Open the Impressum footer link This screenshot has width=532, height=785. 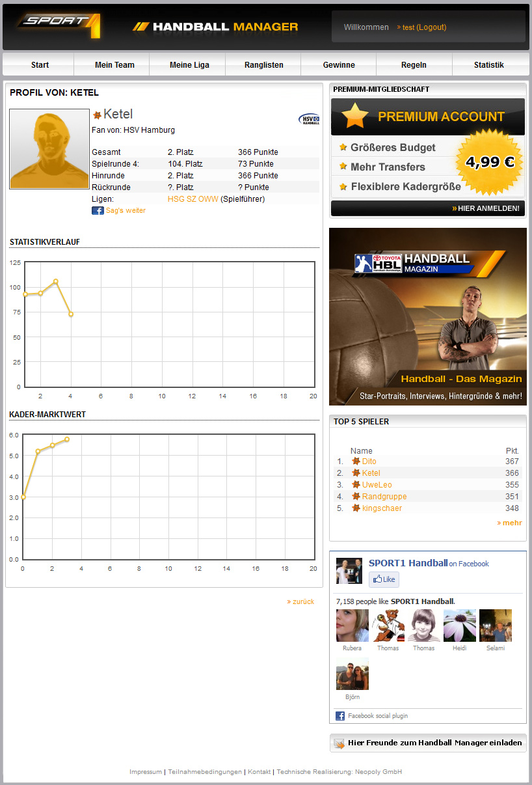tap(146, 772)
